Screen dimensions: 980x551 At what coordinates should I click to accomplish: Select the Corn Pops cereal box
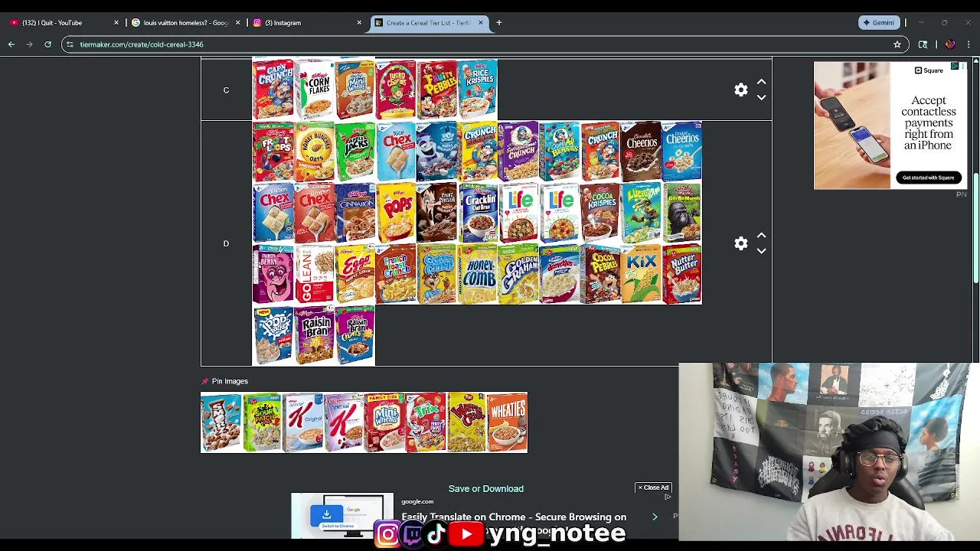click(x=396, y=213)
